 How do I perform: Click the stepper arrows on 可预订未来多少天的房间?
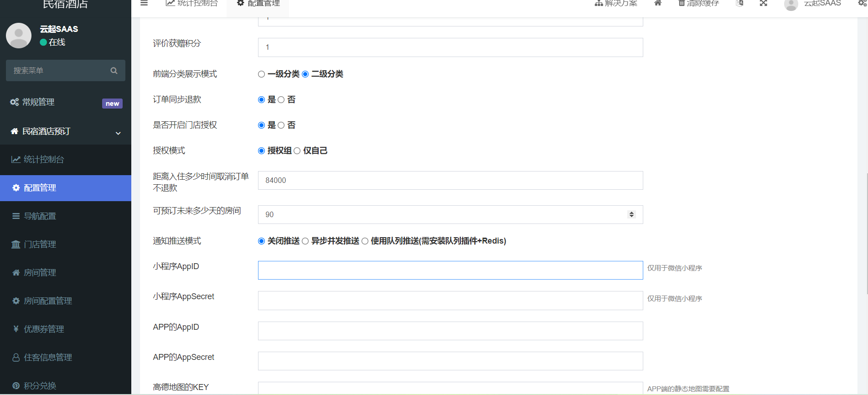(631, 214)
